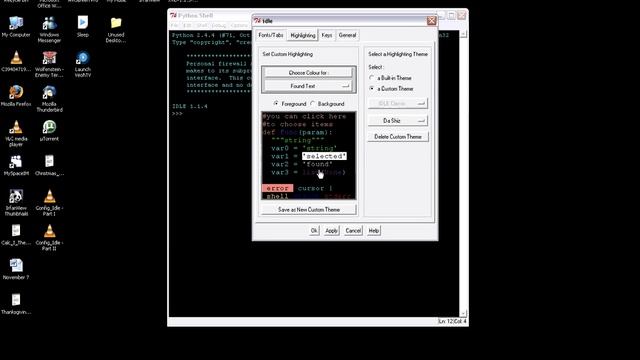Open Help from the idle dialog
This screenshot has width=640, height=360.
pos(373,231)
